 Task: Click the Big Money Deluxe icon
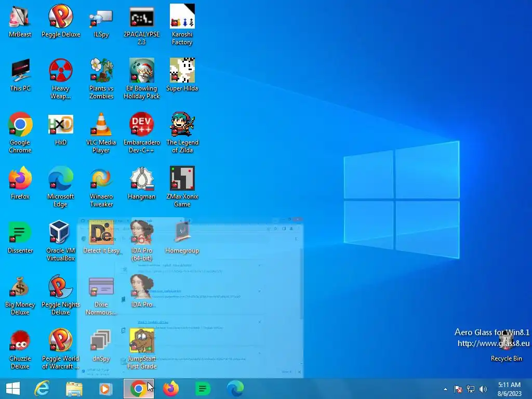pos(20,295)
